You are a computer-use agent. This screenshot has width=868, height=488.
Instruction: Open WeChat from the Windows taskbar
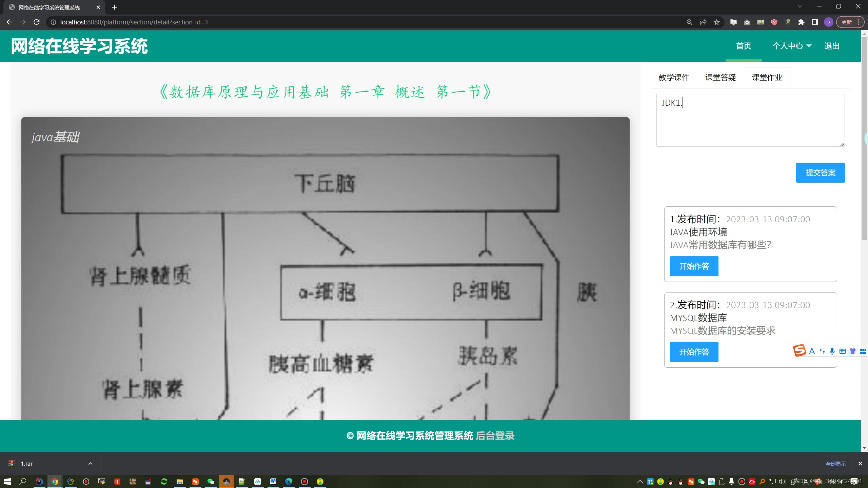coord(211,482)
